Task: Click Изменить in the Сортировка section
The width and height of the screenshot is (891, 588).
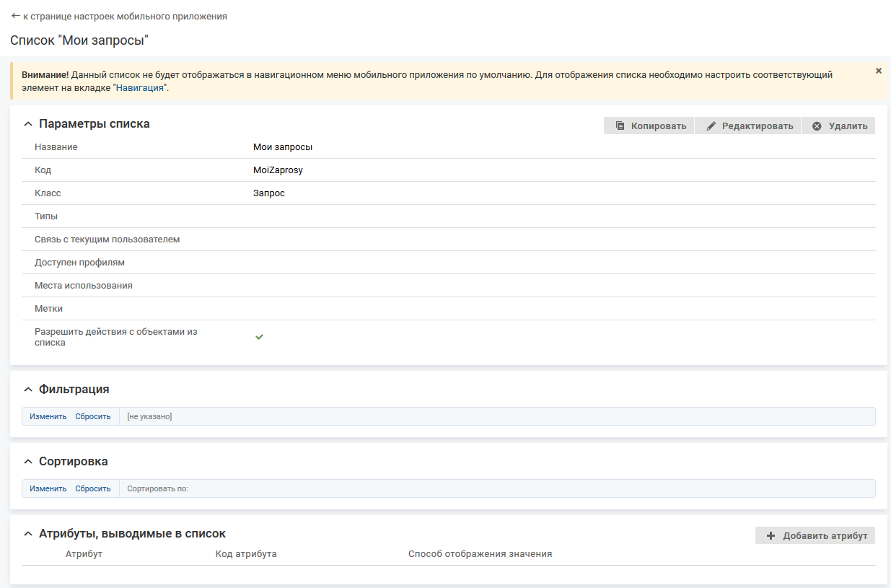Action: tap(48, 488)
